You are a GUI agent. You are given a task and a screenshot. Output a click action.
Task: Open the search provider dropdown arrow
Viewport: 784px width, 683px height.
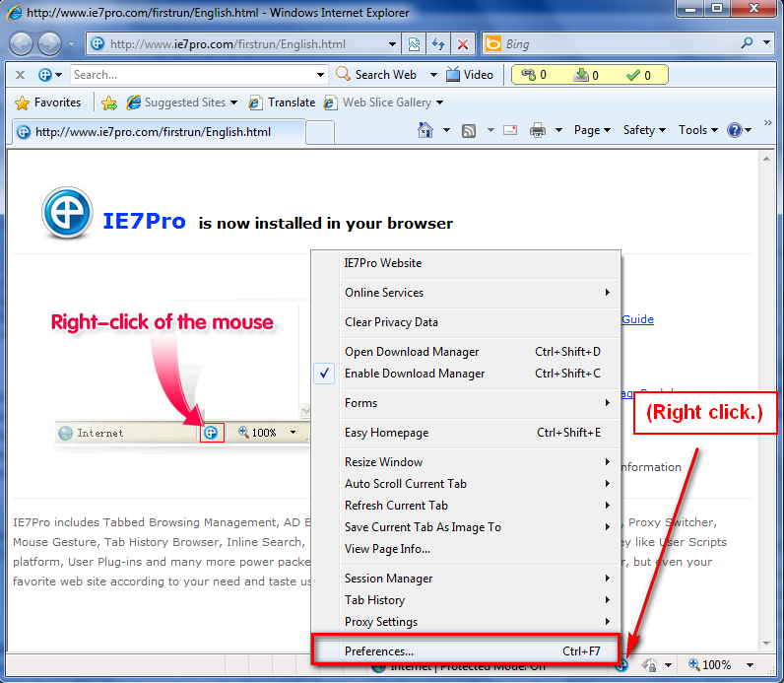767,43
